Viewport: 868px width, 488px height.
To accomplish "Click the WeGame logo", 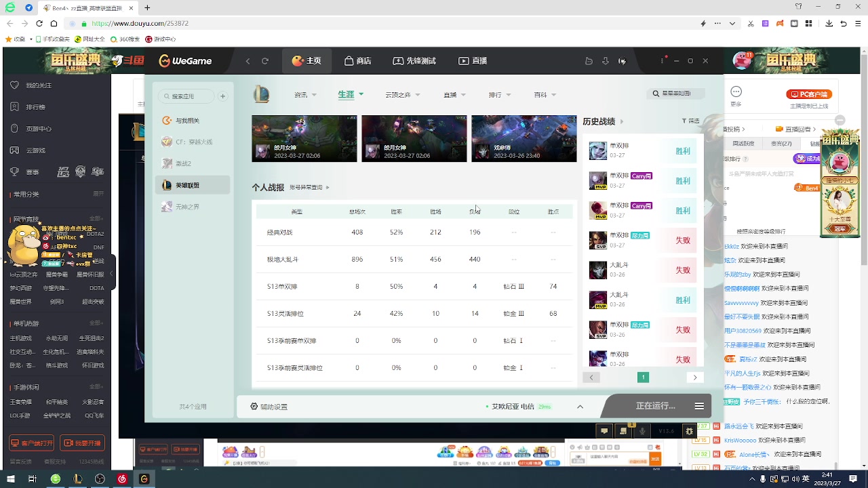I will [x=185, y=61].
